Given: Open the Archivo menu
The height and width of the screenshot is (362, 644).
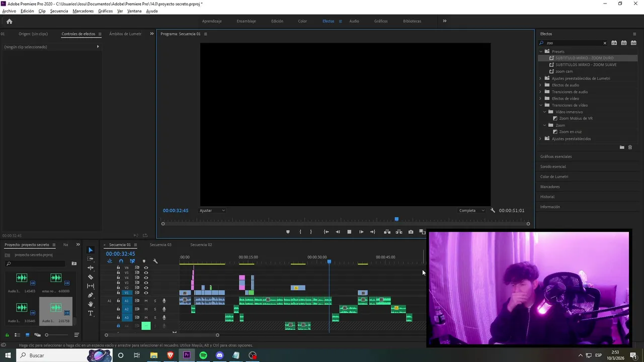Looking at the screenshot, I should coord(9,11).
